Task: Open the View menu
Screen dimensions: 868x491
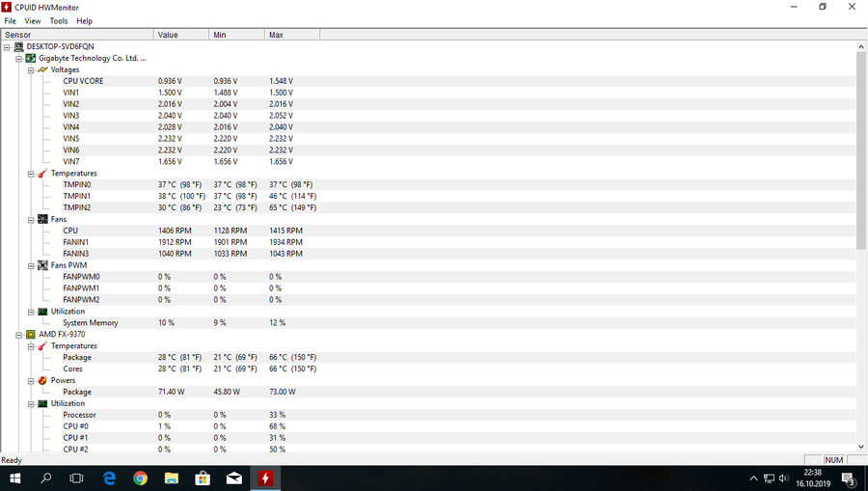Action: pos(33,21)
